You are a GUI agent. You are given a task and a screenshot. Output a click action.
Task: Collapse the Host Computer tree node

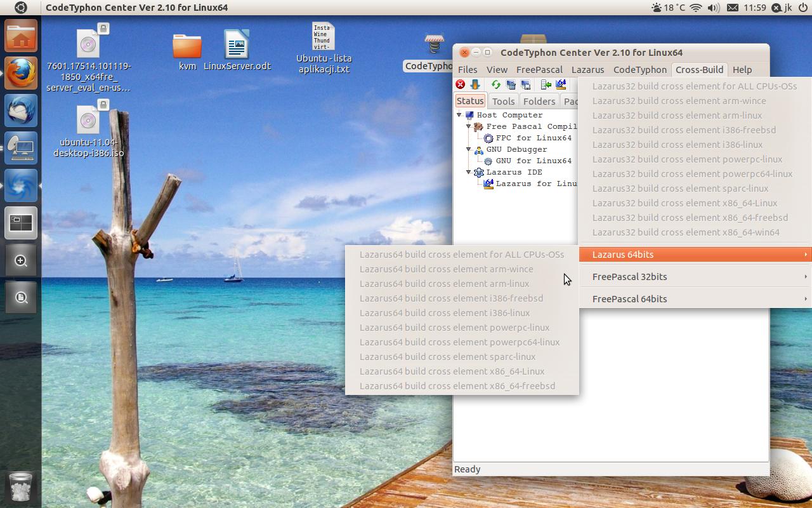(459, 115)
